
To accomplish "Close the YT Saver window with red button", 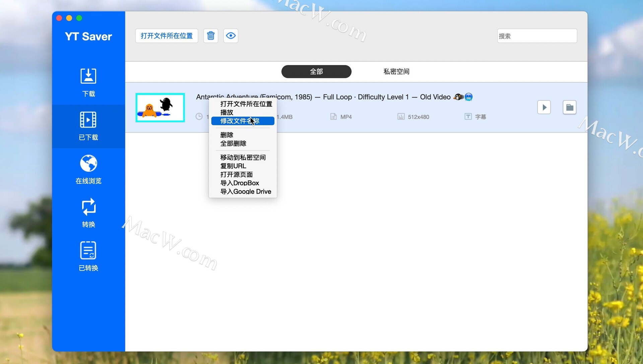I will (x=59, y=18).
